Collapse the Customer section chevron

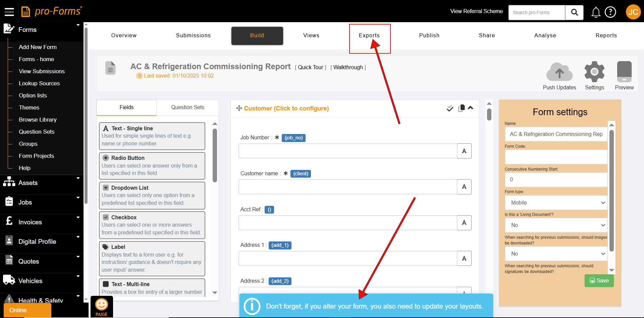471,108
